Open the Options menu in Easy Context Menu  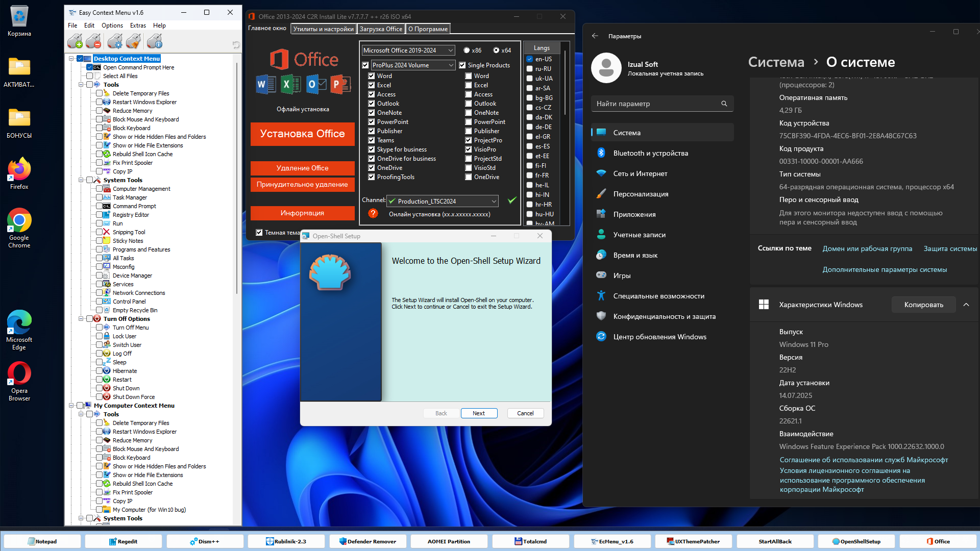point(112,26)
